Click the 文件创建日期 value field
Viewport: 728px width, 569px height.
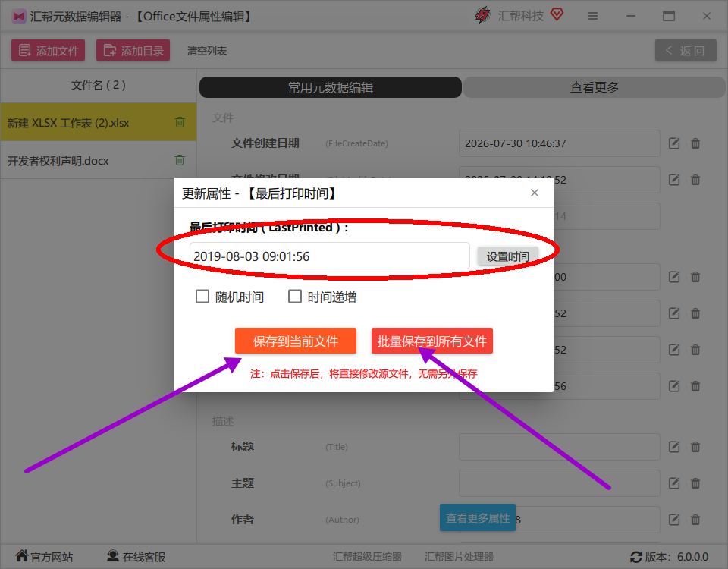(x=560, y=143)
